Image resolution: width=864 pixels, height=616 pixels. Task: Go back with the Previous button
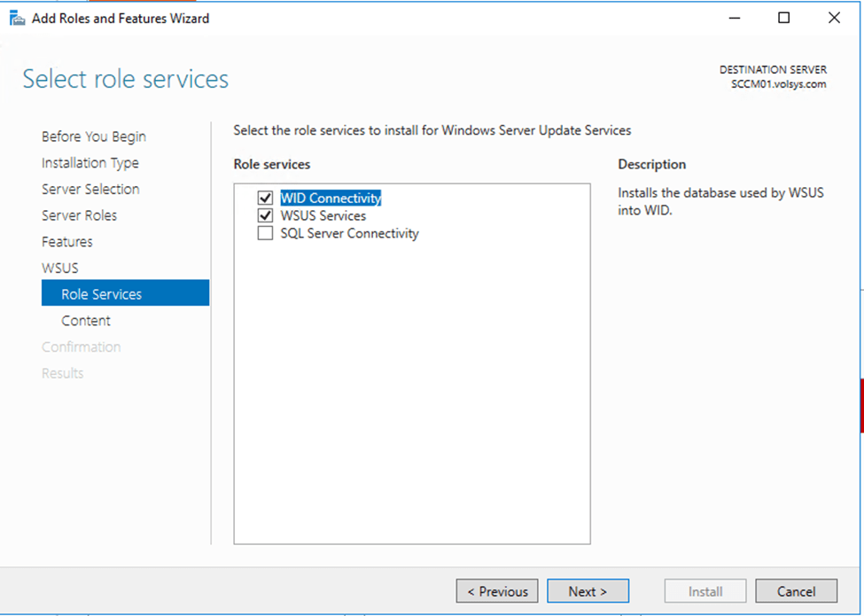497,591
